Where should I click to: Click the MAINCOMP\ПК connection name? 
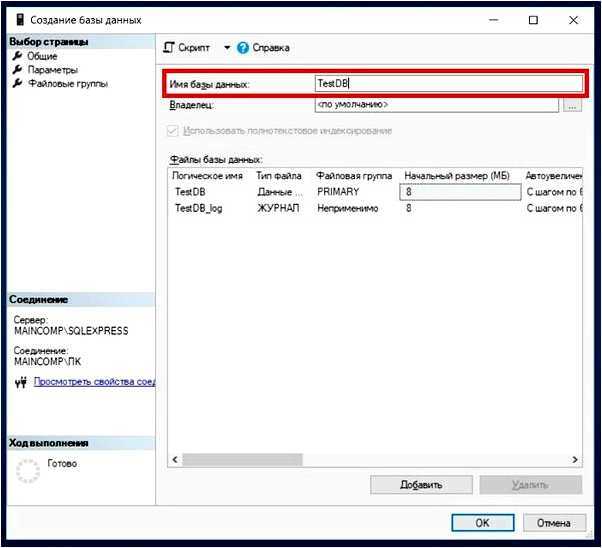(48, 361)
